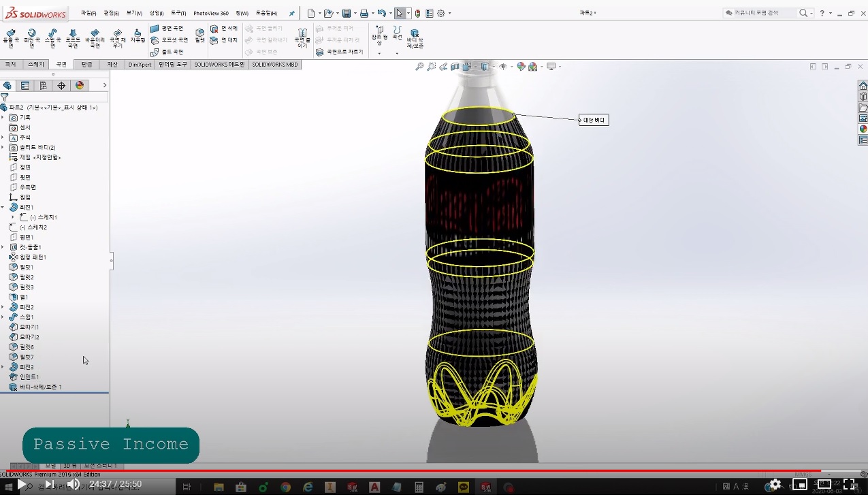This screenshot has height=497, width=868.
Task: Click the YouTube play button
Action: [22, 484]
